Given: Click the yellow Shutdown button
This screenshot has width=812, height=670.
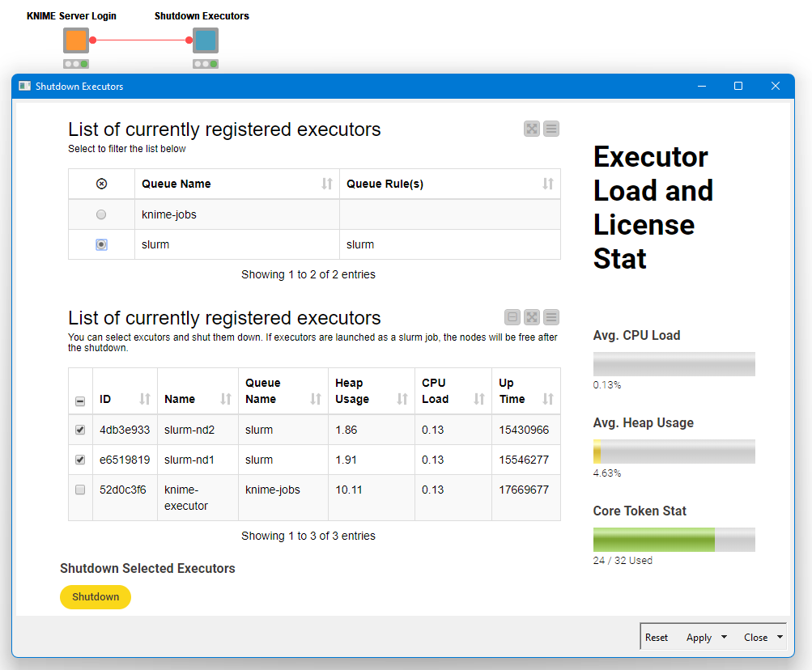Looking at the screenshot, I should pos(96,597).
